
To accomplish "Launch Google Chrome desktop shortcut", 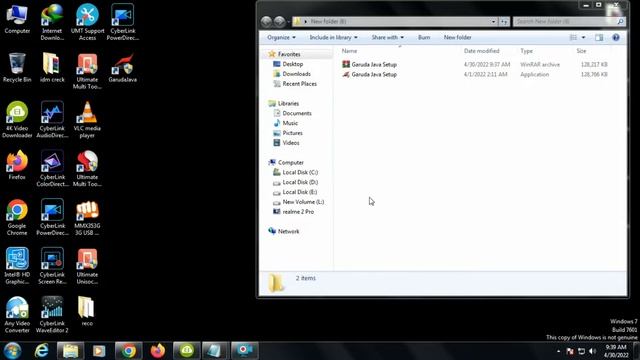I will [x=17, y=217].
